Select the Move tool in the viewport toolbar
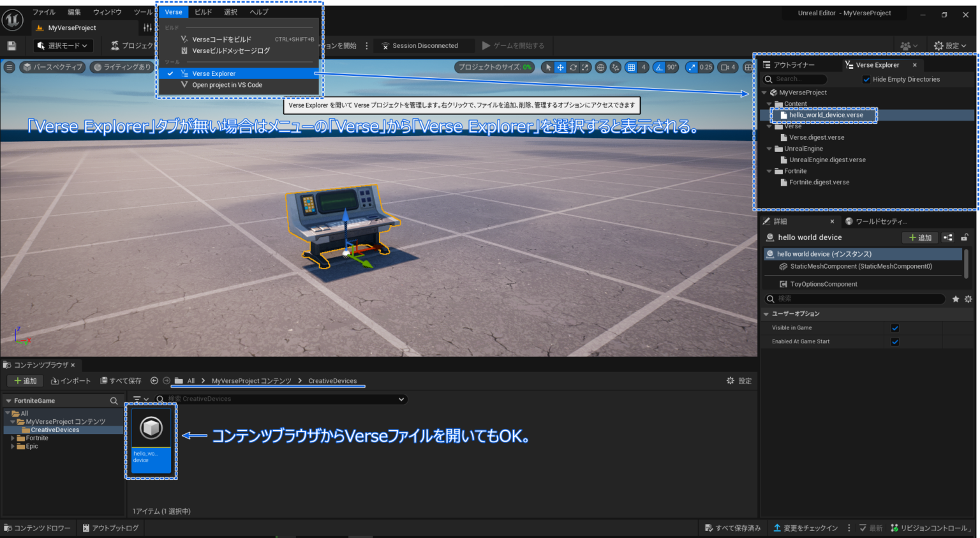 point(560,66)
